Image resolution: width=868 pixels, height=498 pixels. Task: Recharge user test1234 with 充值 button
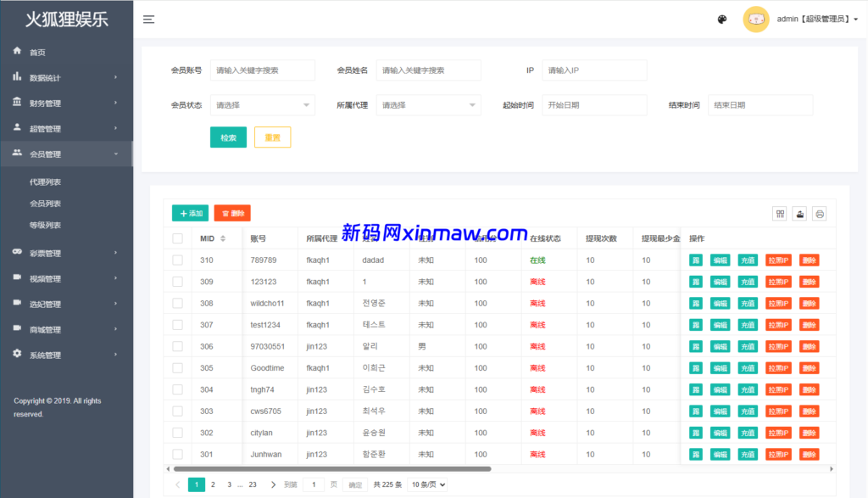pyautogui.click(x=748, y=325)
